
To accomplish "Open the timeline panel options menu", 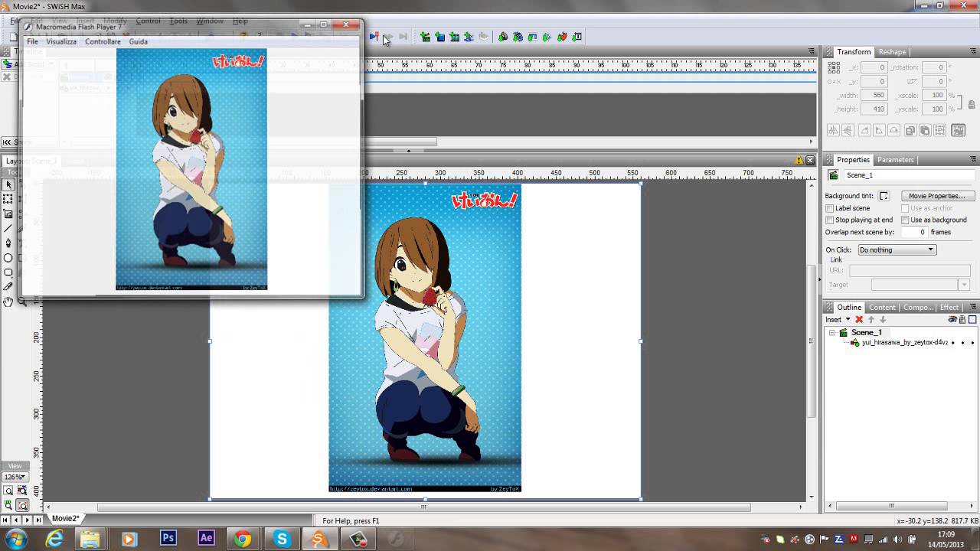I will 812,51.
